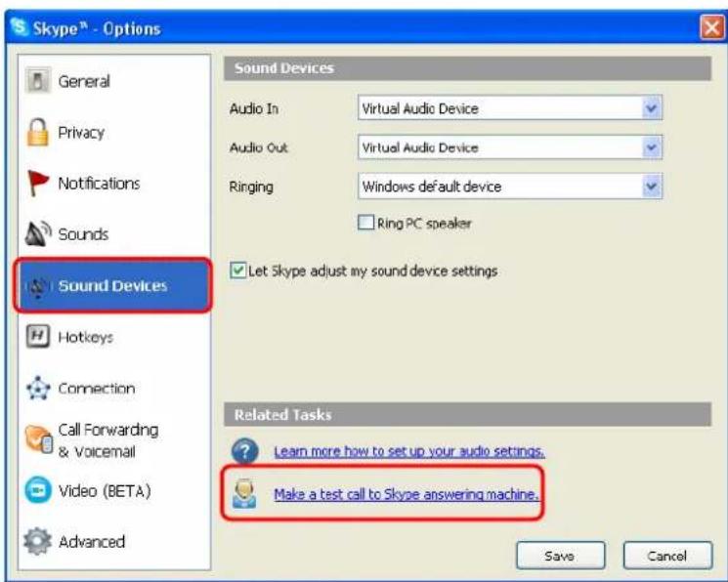Open the Video (BETA) tab label
Screen dimensions: 728x582
(x=105, y=490)
